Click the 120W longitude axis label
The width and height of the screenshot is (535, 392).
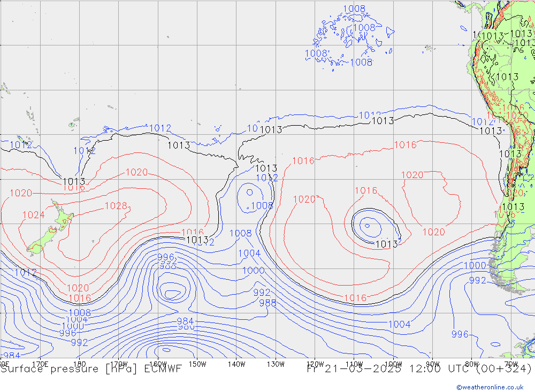pos(315,364)
